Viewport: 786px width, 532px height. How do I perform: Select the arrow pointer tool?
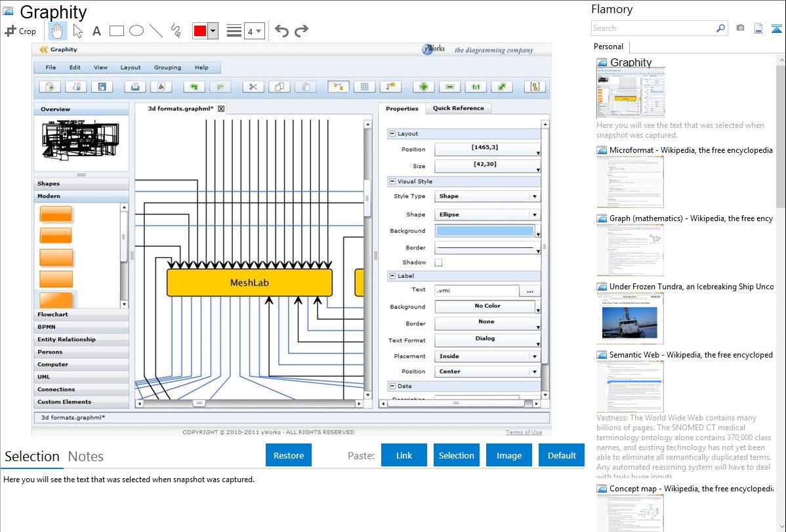(77, 31)
